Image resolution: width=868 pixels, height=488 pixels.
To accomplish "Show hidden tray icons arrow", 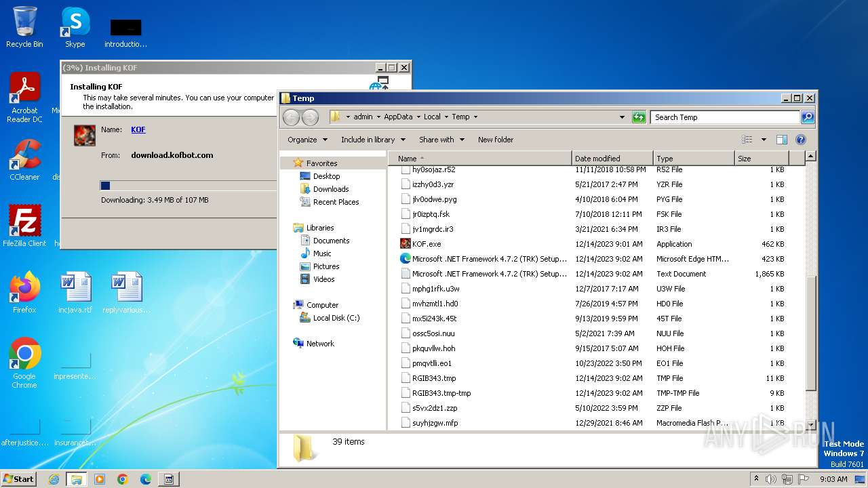I will click(x=757, y=479).
